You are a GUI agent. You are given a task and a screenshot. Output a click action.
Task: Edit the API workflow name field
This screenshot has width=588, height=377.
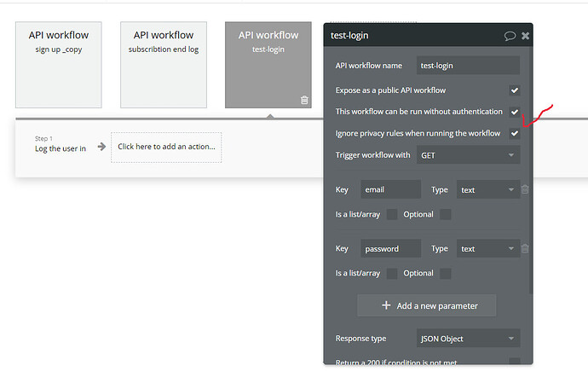(x=468, y=66)
